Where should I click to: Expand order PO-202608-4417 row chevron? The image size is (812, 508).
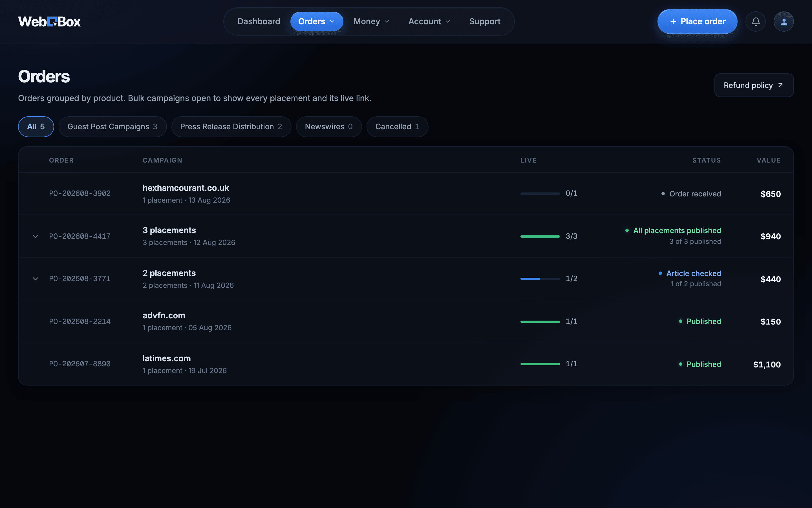coord(36,237)
